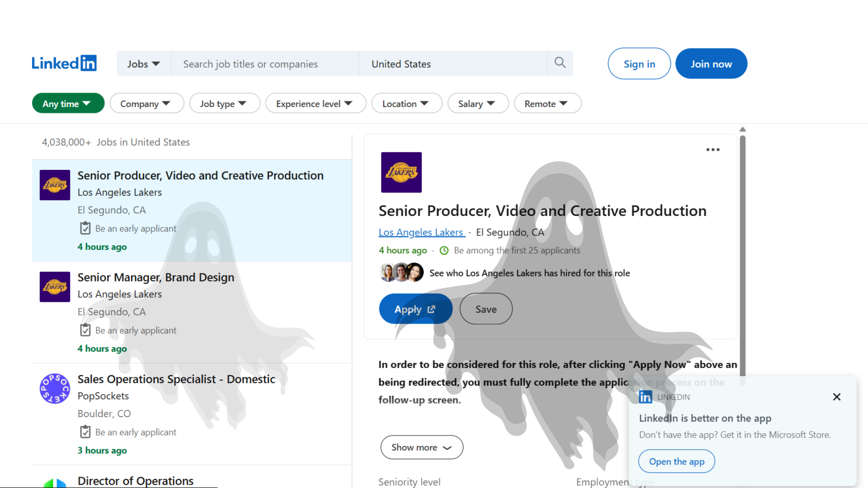Expand the Company filter dropdown
The image size is (868, 488).
[x=146, y=103]
